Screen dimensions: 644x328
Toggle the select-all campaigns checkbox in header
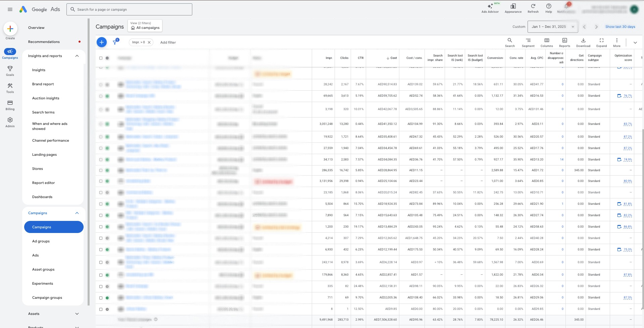[x=101, y=58]
